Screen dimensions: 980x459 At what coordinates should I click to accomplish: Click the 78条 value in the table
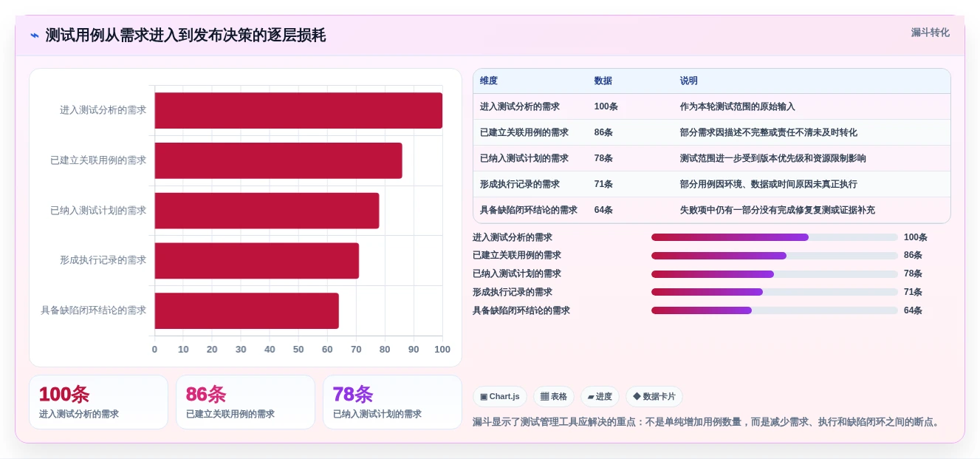coord(603,158)
